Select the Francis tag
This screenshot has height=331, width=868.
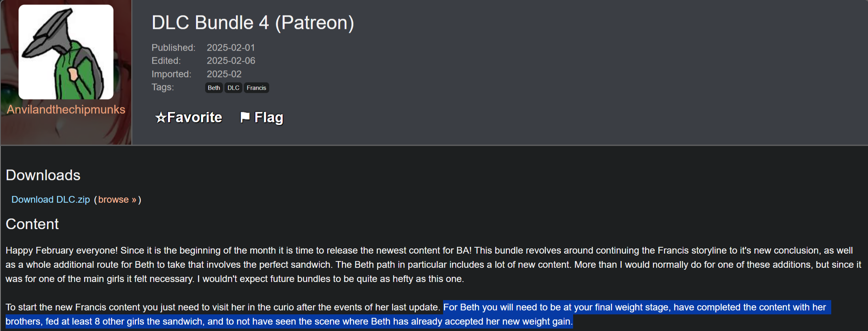pos(256,88)
